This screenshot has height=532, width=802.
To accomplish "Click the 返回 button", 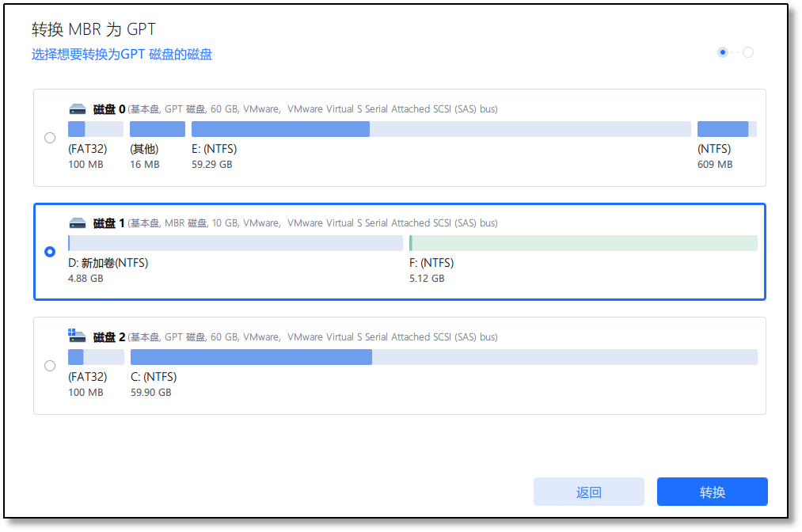I will (588, 492).
